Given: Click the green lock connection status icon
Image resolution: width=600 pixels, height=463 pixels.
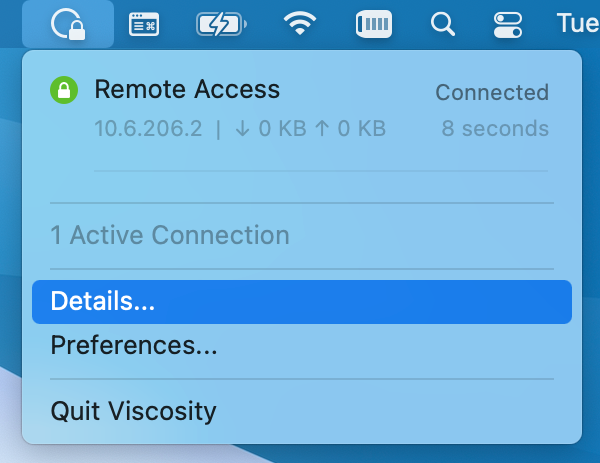Looking at the screenshot, I should (64, 92).
